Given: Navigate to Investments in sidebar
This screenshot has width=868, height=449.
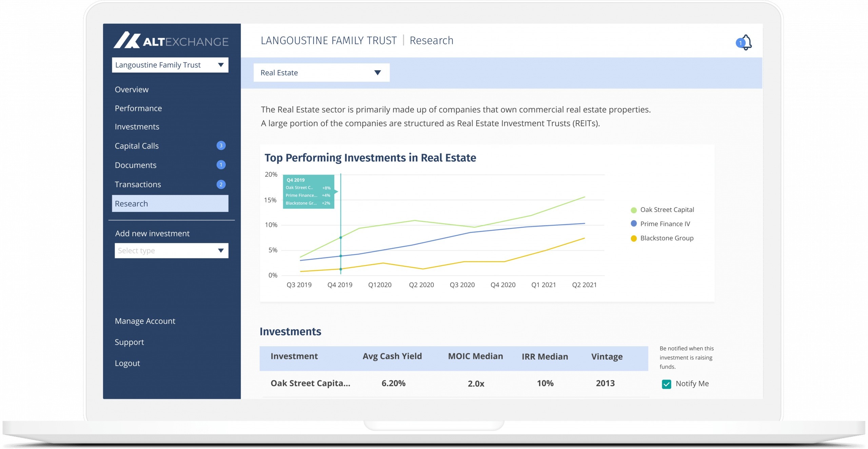Looking at the screenshot, I should pos(137,126).
